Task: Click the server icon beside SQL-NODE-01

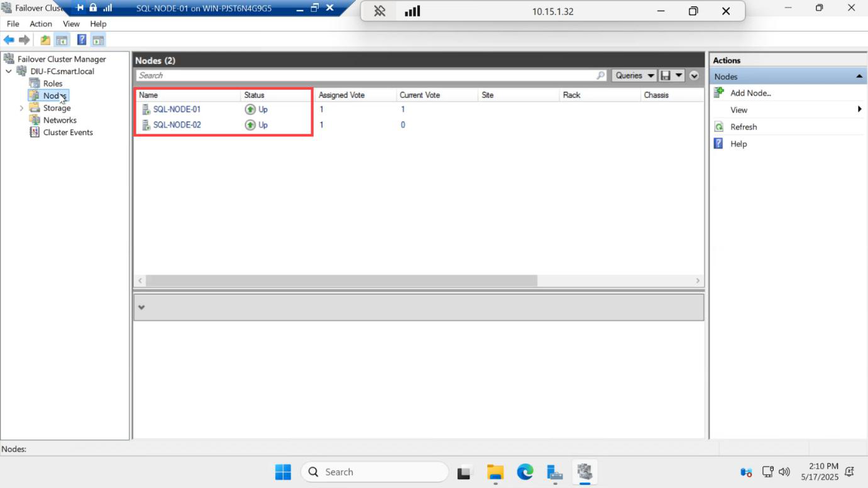Action: point(146,109)
